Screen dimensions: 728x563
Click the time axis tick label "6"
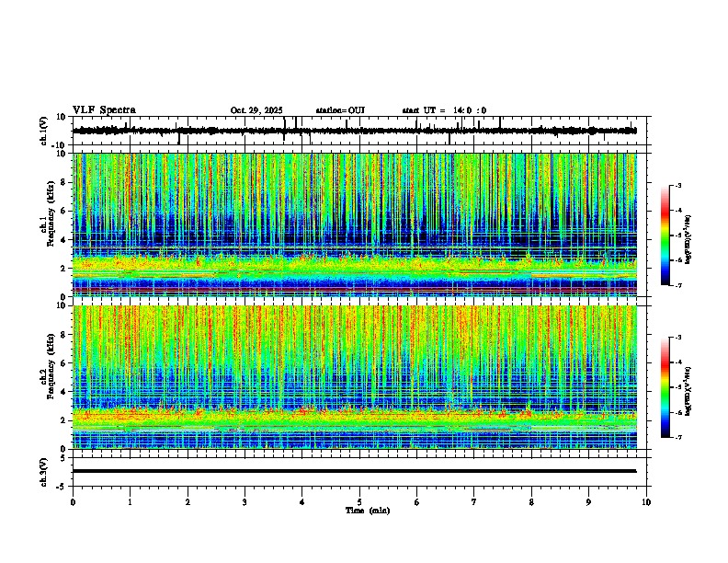point(416,502)
